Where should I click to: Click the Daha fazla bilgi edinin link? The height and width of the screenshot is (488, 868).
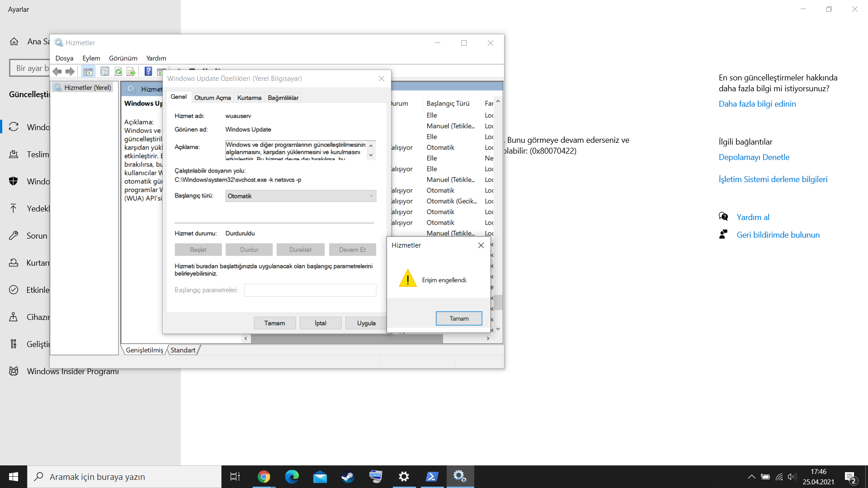(x=757, y=104)
